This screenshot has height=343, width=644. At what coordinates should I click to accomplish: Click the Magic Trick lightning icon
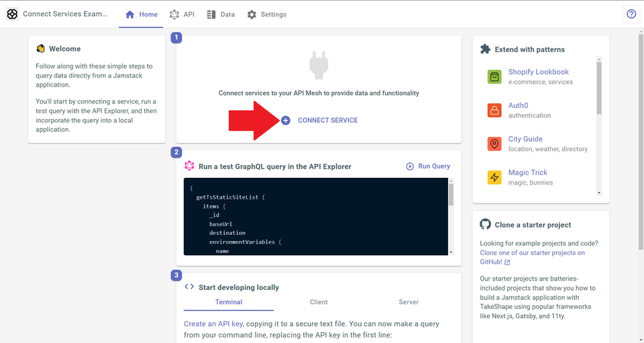(x=494, y=177)
